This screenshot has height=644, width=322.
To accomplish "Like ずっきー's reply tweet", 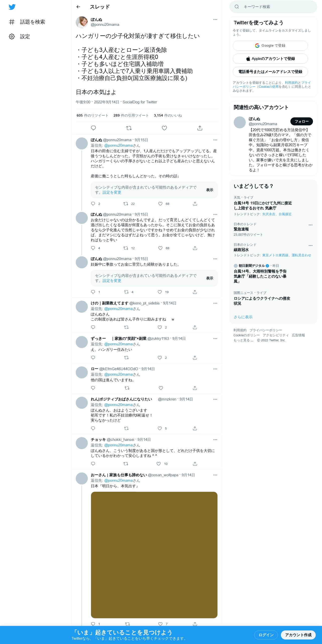I will click(x=160, y=358).
